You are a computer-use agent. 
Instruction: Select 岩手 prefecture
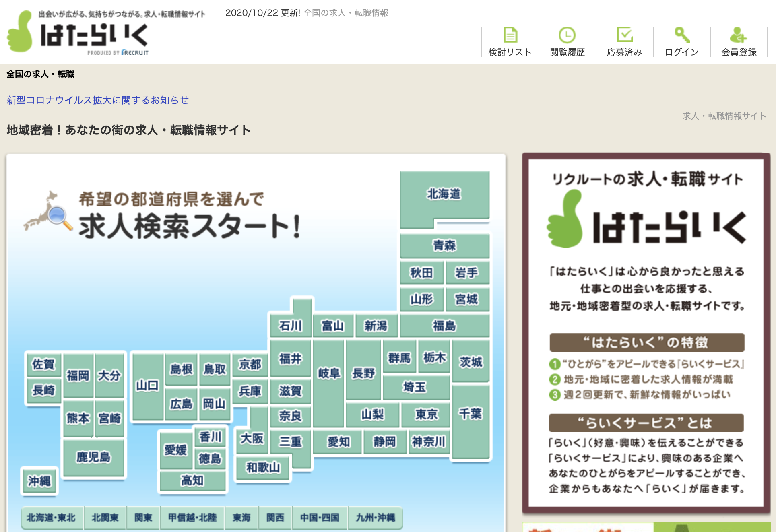point(467,272)
